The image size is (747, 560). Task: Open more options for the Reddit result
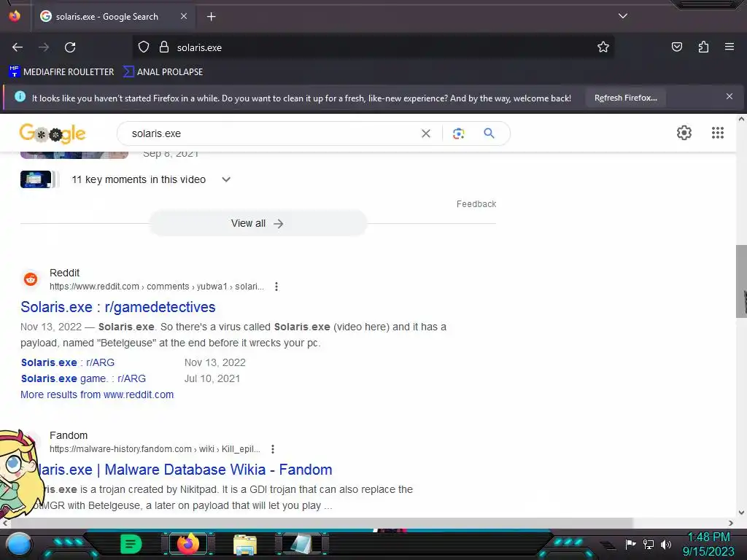point(276,287)
